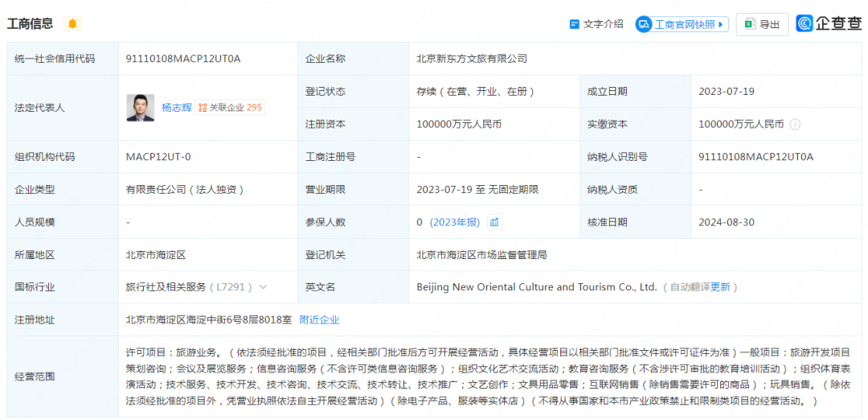868x420 pixels.
Task: Open the 杨志辉 name link
Action: pyautogui.click(x=176, y=108)
